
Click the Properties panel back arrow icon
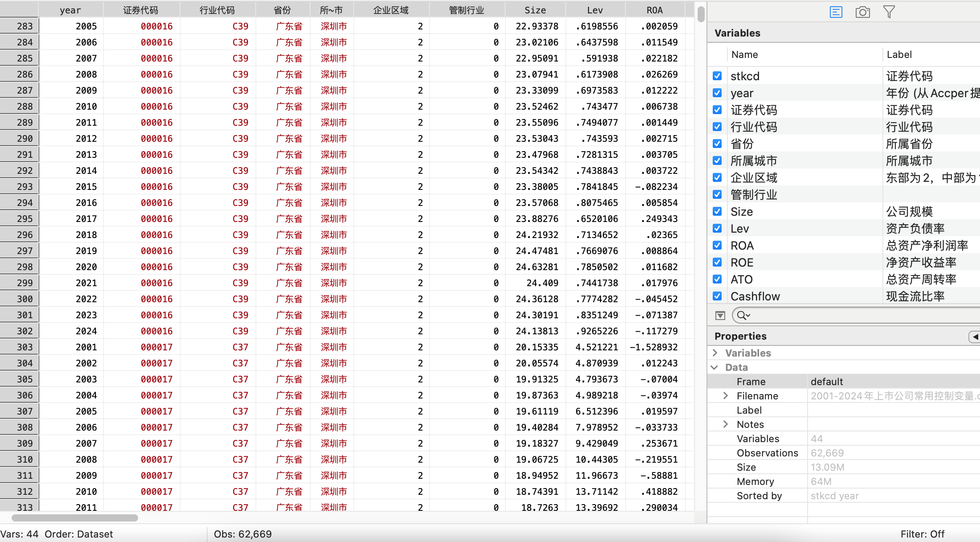975,337
